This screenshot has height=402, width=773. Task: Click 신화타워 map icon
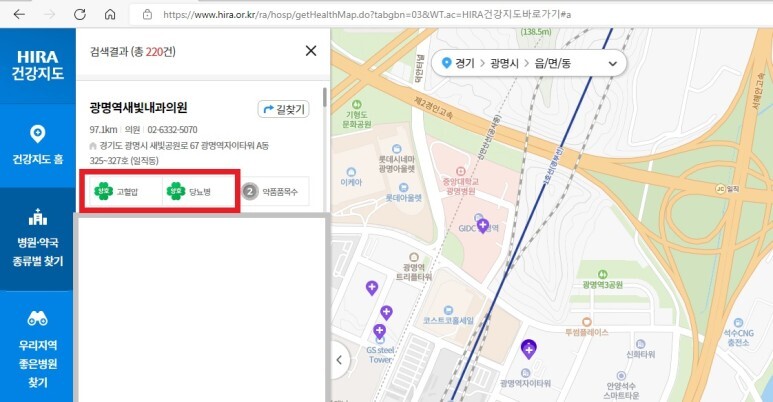click(640, 344)
